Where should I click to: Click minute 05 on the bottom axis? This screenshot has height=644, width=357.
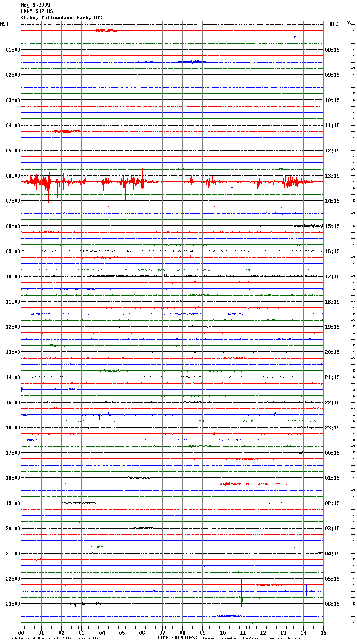point(122,633)
